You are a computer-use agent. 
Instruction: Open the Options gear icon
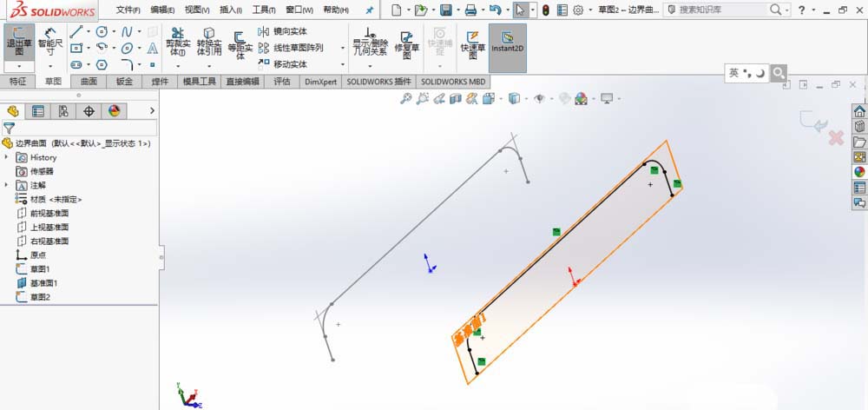click(578, 10)
